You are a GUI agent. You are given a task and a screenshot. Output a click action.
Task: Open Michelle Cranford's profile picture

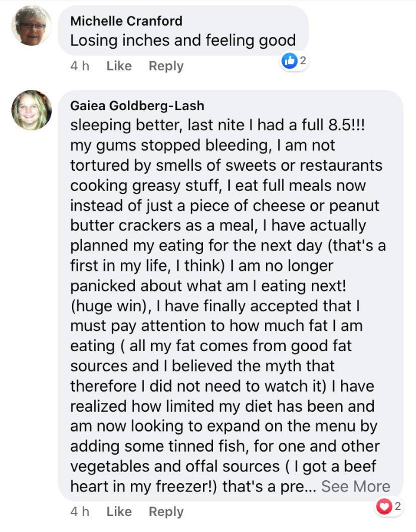click(x=32, y=26)
